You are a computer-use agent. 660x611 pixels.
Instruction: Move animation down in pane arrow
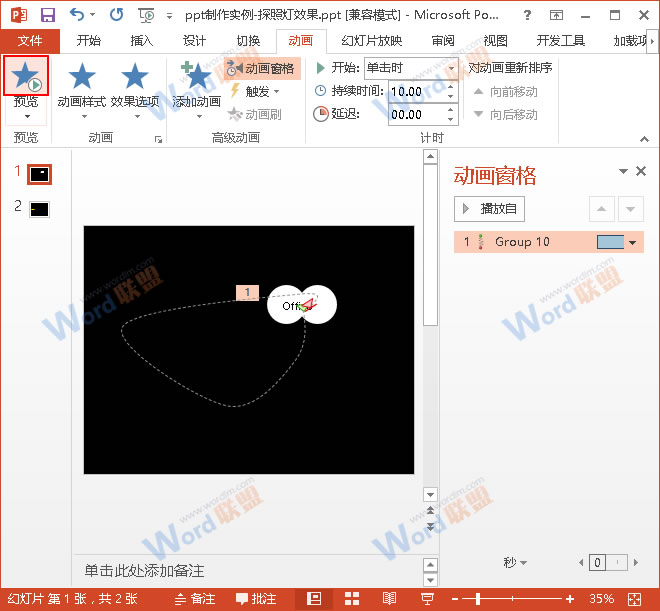click(630, 209)
